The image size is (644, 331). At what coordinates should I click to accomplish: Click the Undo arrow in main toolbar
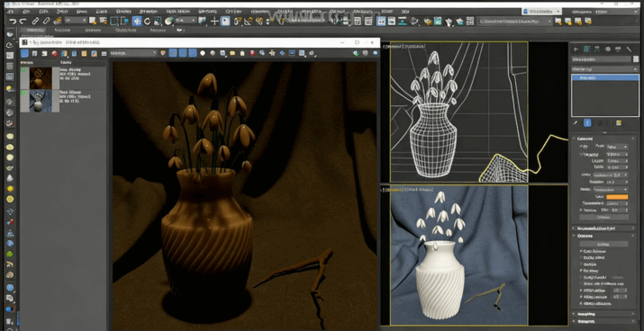13,22
